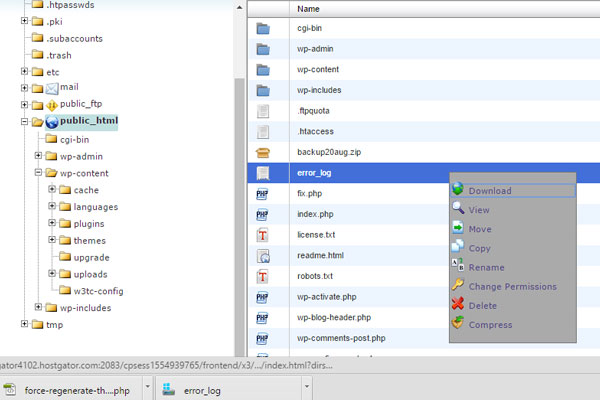Expand the cache folder node
Image resolution: width=600 pixels, height=400 pixels.
point(52,189)
